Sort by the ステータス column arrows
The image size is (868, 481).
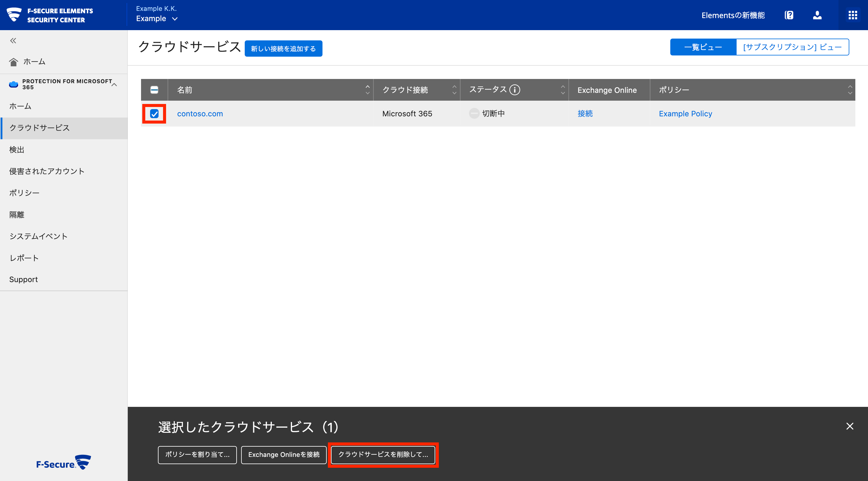563,90
